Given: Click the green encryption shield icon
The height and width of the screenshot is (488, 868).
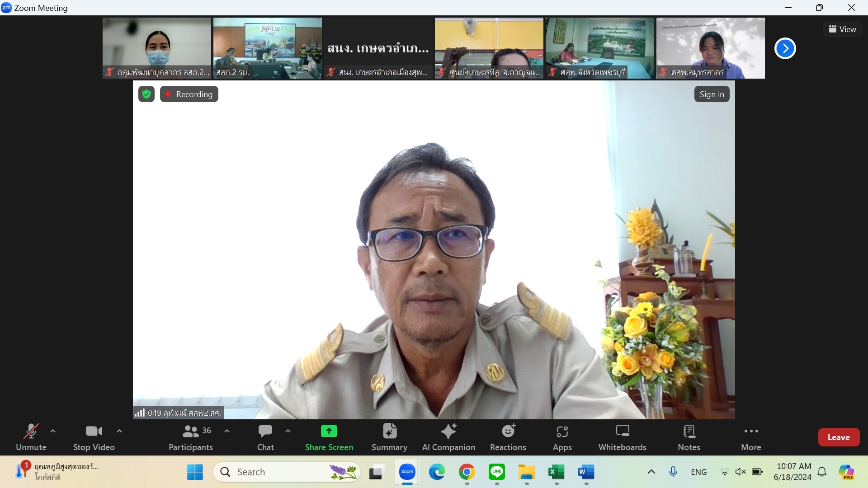Looking at the screenshot, I should pos(146,94).
